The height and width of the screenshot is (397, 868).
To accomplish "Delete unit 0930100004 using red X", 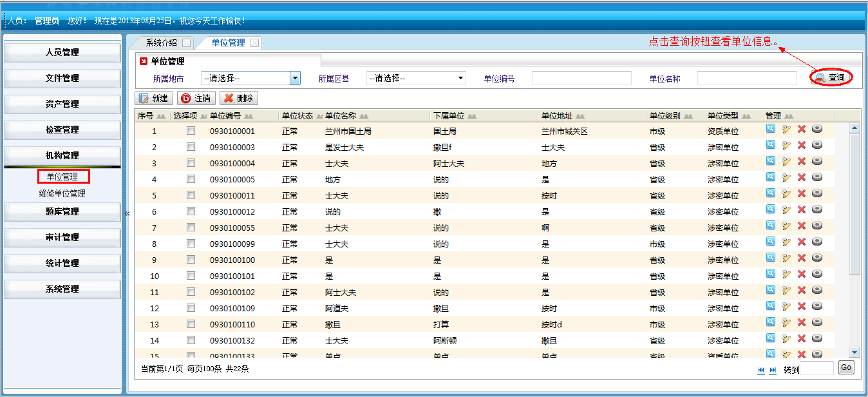I will [x=802, y=161].
